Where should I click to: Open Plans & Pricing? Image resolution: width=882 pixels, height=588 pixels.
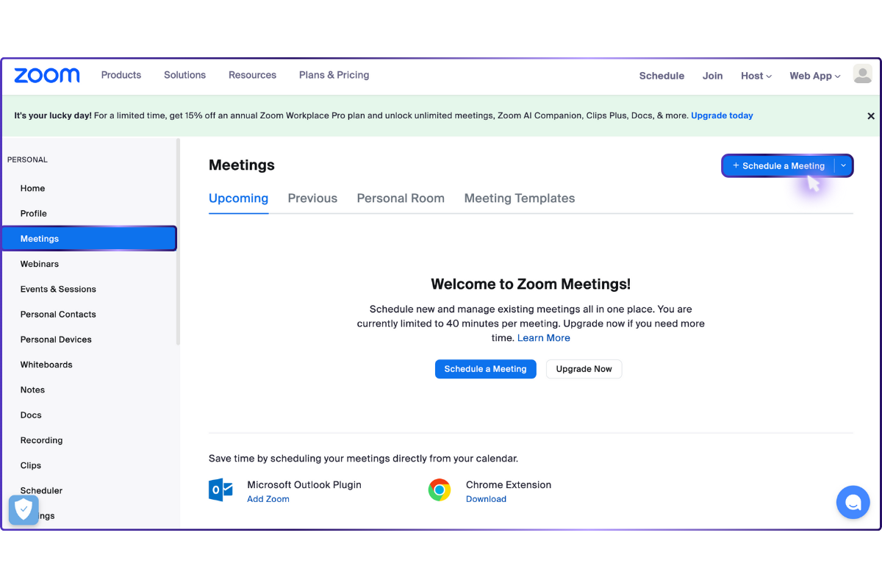point(334,75)
